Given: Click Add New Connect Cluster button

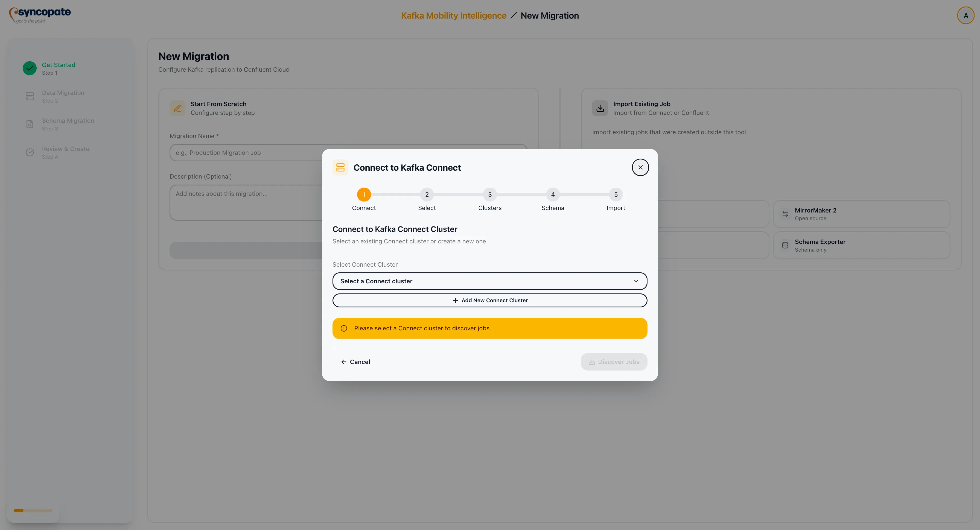Looking at the screenshot, I should pyautogui.click(x=489, y=301).
